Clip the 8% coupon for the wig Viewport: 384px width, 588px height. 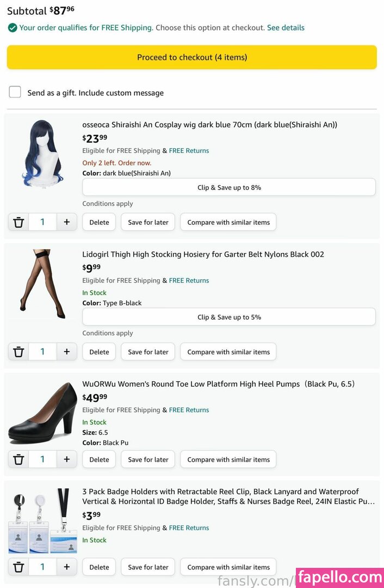pos(228,187)
